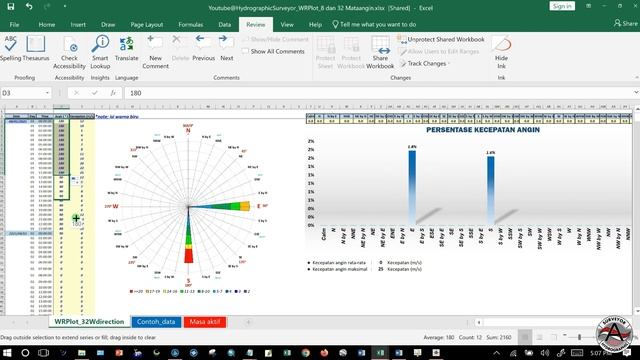Click the Undo arrow icon
Screen dimensions: 640x360
tap(29, 7)
